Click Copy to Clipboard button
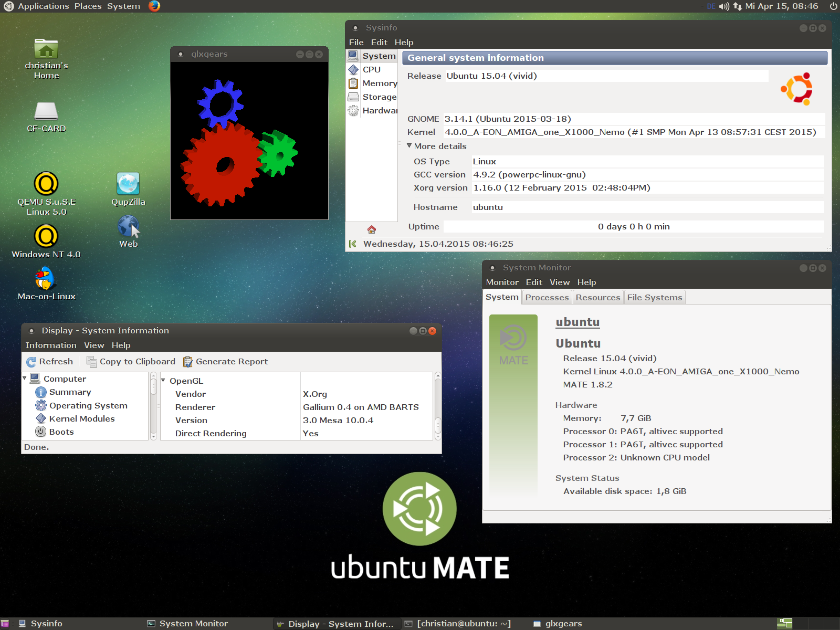The image size is (840, 630). coord(131,362)
